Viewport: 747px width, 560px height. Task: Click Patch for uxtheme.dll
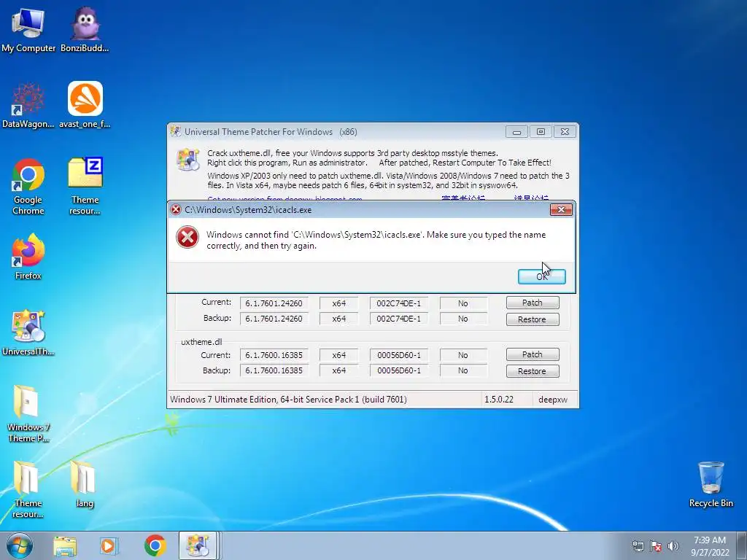tap(532, 354)
